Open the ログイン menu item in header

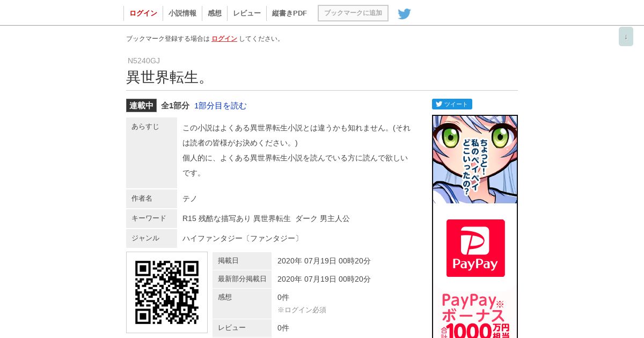(143, 13)
